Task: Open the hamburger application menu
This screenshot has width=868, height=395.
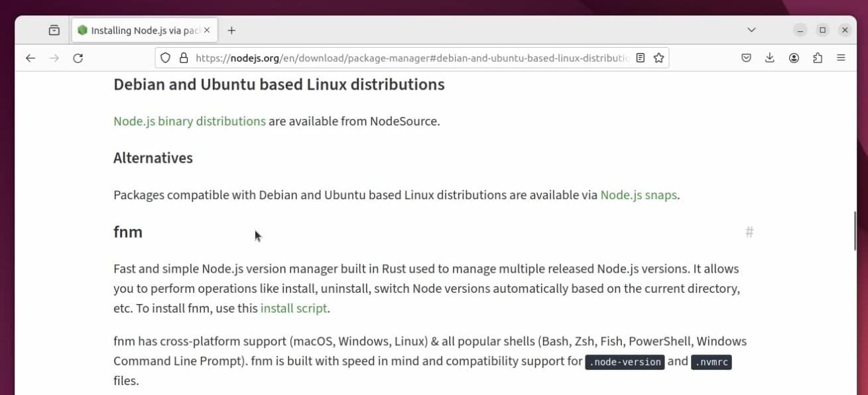Action: 841,58
